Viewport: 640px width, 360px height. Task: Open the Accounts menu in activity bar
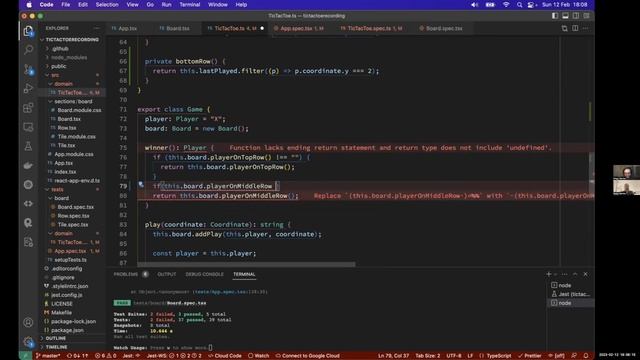click(x=28, y=322)
